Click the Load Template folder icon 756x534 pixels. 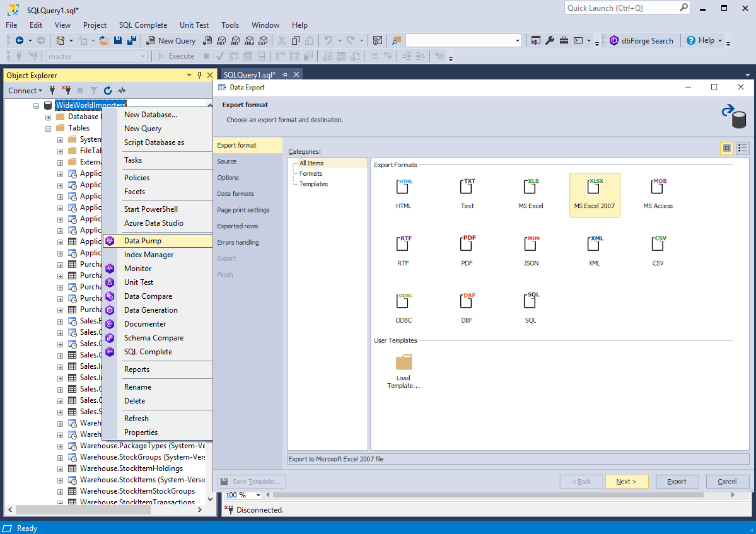[404, 362]
